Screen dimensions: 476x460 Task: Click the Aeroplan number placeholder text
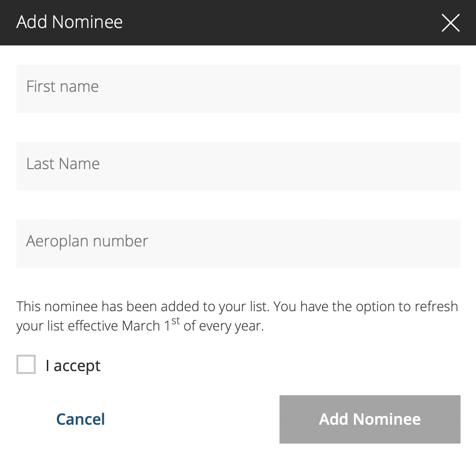click(x=87, y=241)
